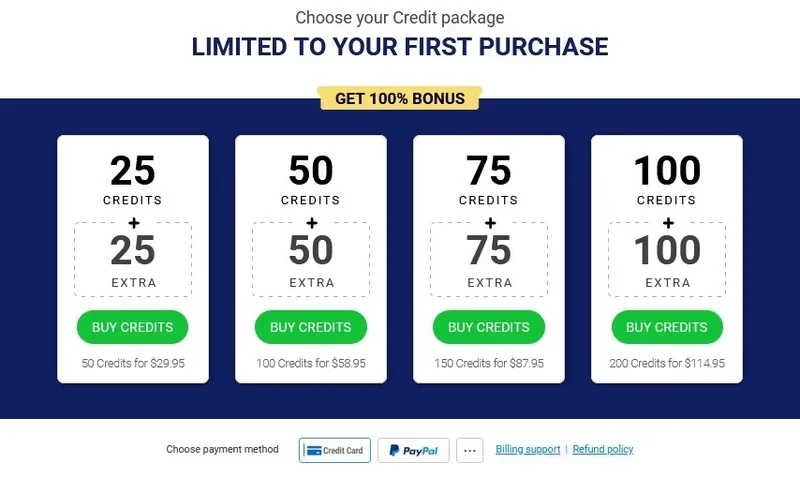Image resolution: width=800 pixels, height=478 pixels.
Task: Buy the 100 credits package
Action: pos(666,327)
